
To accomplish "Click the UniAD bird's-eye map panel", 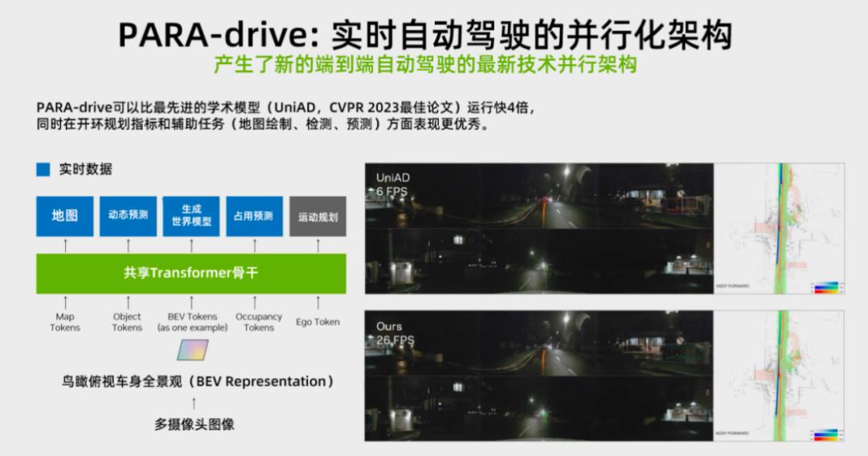I will pos(780,228).
